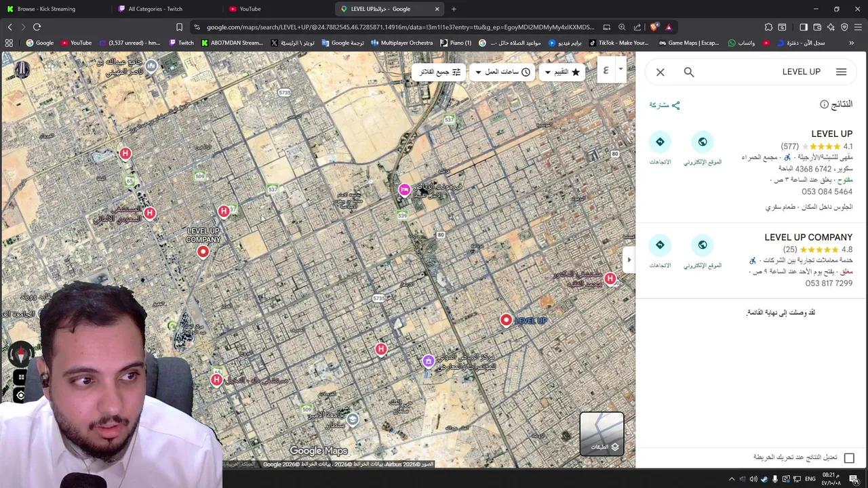Open the results info icon next to النتائج

point(825,104)
